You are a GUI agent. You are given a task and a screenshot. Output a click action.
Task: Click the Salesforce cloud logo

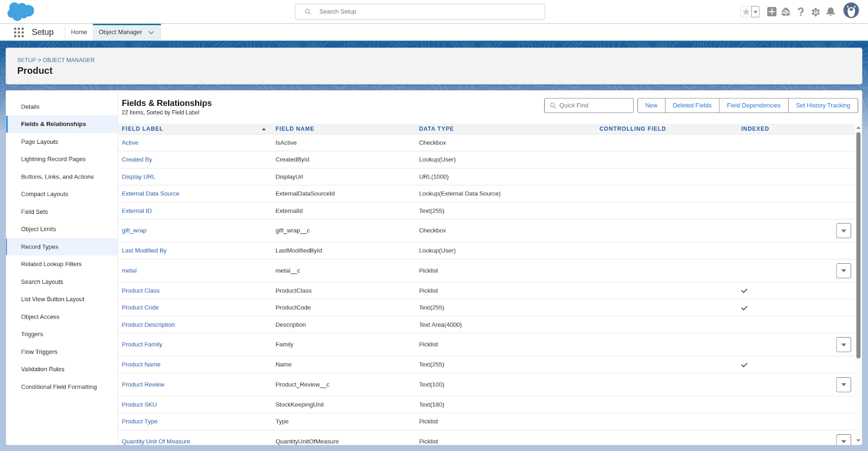[x=21, y=11]
